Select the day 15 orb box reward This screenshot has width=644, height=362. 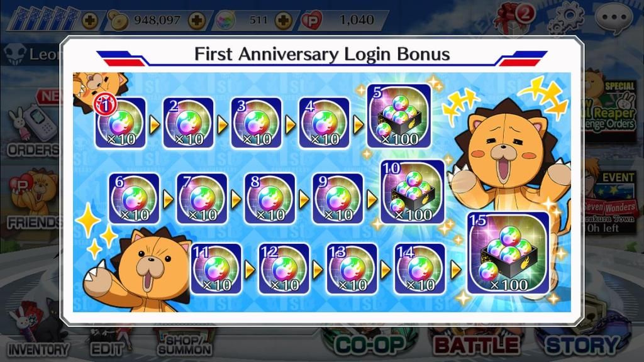tap(508, 253)
